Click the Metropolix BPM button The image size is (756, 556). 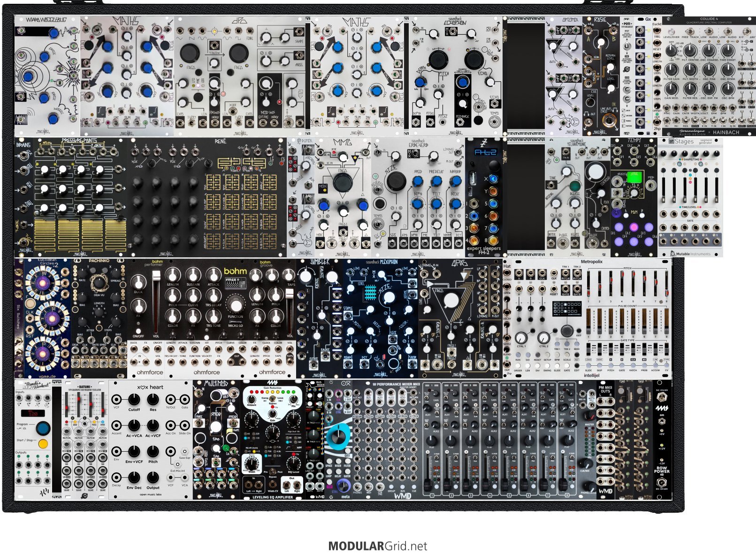coord(557,354)
